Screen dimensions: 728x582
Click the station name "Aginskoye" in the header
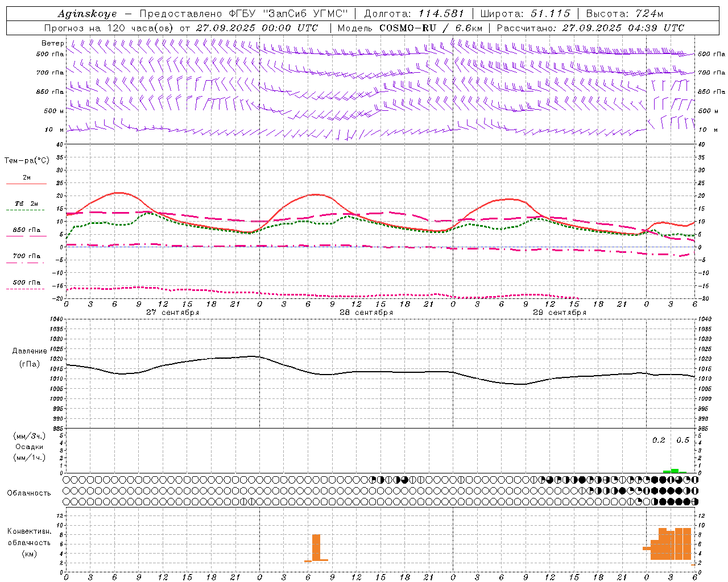click(x=87, y=14)
